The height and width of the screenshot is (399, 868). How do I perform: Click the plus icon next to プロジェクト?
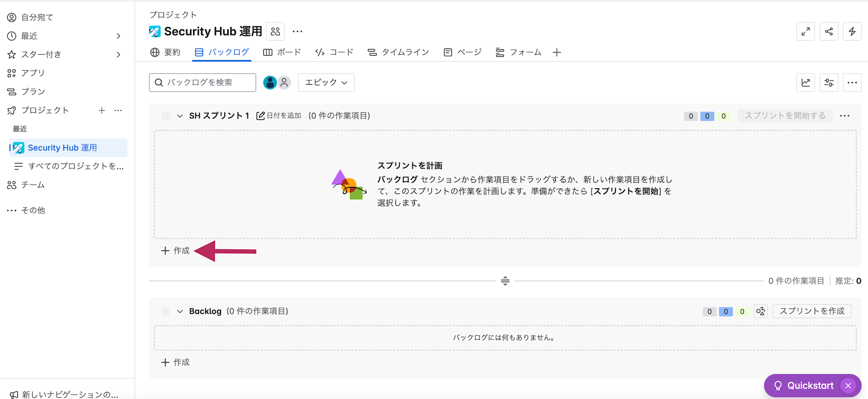102,111
